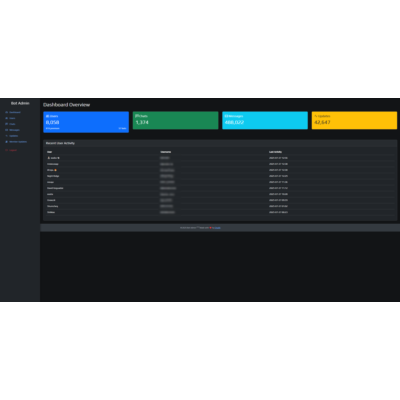Open the blue Users stat card

[x=86, y=122]
